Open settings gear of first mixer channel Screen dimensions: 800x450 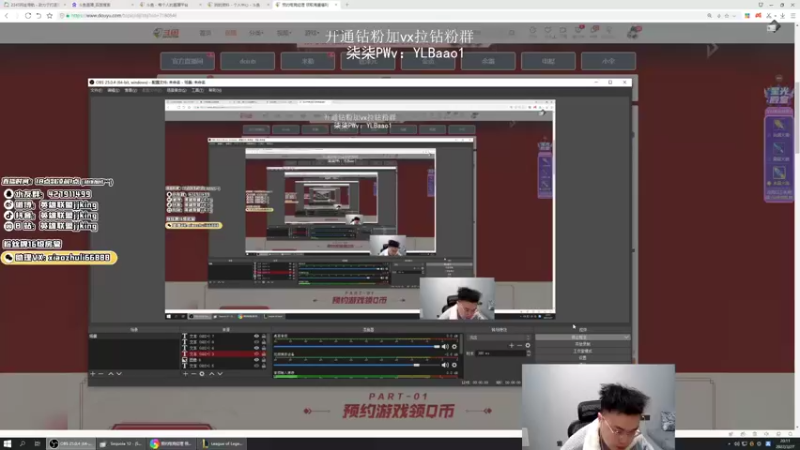coord(454,346)
